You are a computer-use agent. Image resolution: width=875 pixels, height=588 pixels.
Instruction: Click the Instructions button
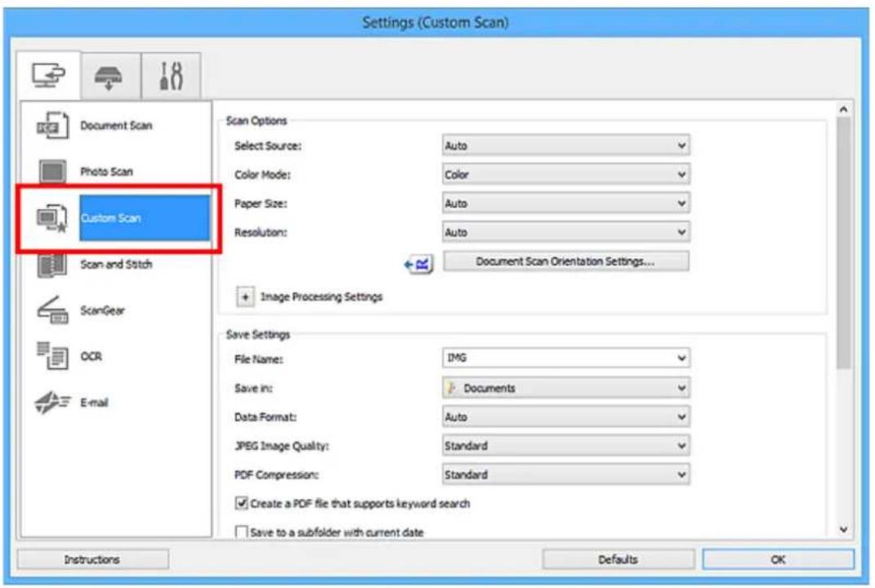(92, 559)
